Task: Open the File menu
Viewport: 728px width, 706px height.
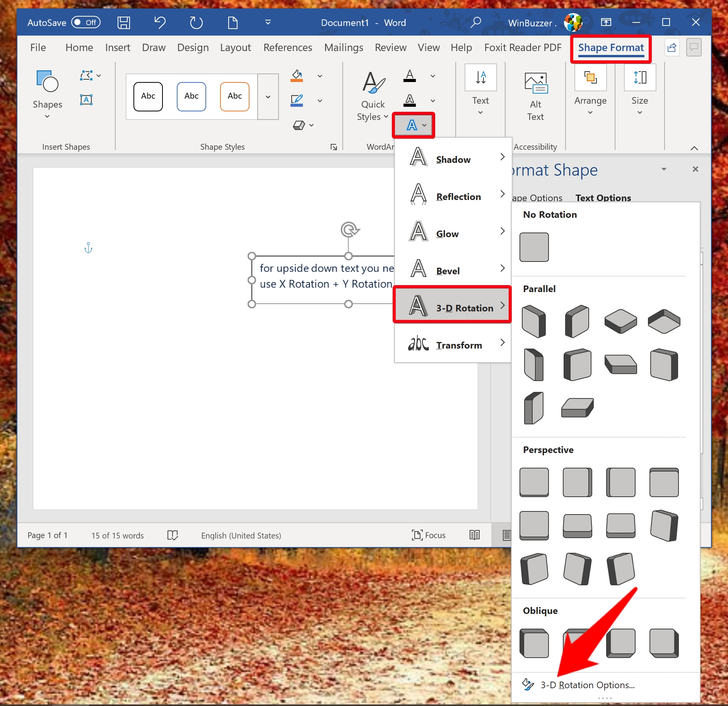Action: tap(38, 48)
